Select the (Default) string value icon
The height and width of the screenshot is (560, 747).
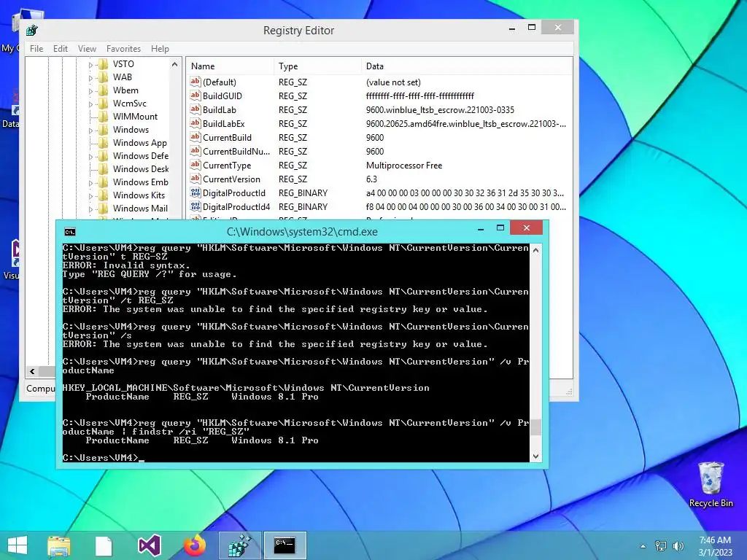(x=196, y=82)
